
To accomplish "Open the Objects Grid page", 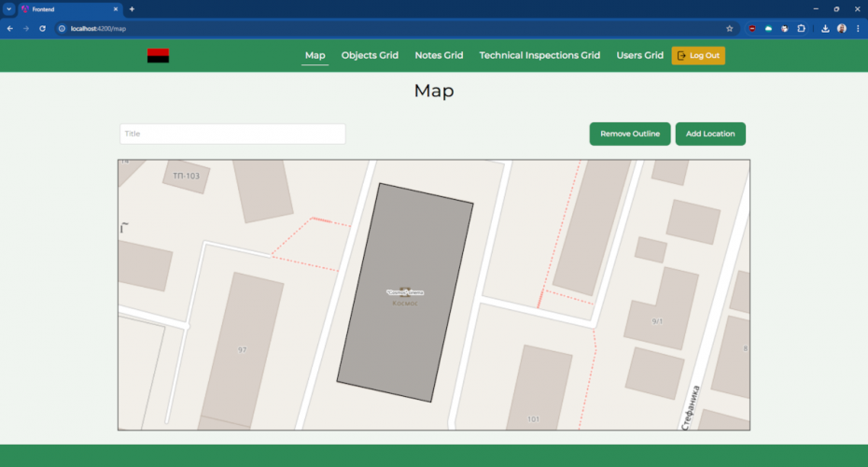I will click(x=370, y=55).
